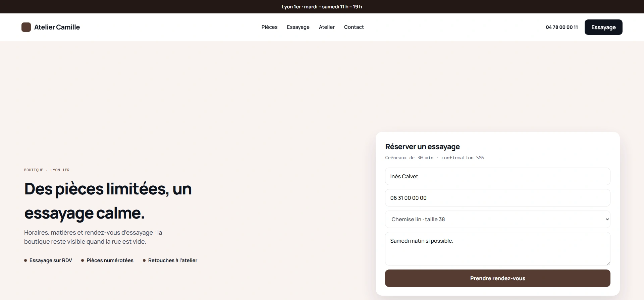Click the Essayage sur RDV bullet
The height and width of the screenshot is (300, 644).
pyautogui.click(x=48, y=260)
